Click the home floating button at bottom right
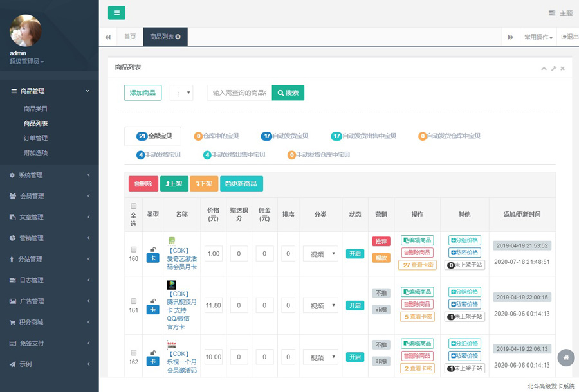Image resolution: width=579 pixels, height=392 pixels. coord(565,357)
